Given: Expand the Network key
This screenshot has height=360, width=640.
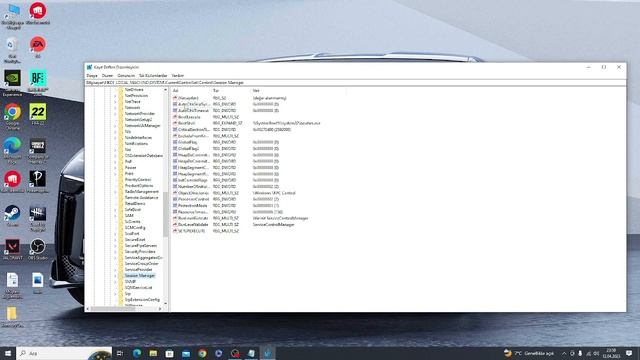Looking at the screenshot, I should pyautogui.click(x=115, y=108).
